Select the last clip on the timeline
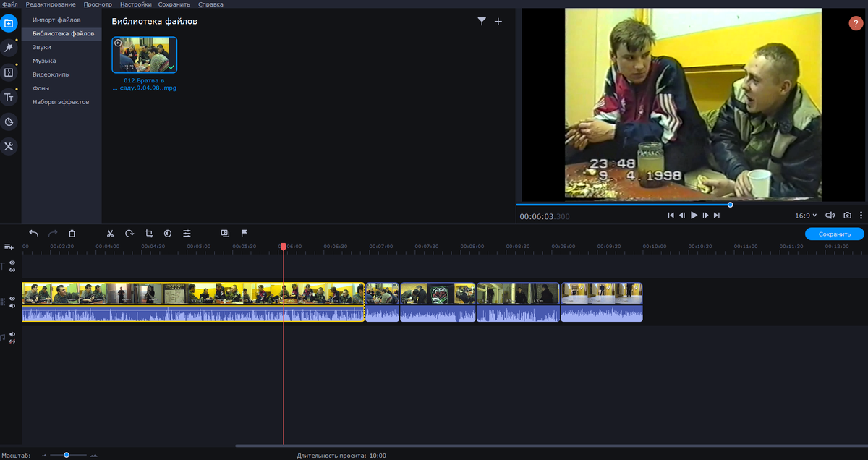Screen dimensions: 868x460 click(602, 302)
